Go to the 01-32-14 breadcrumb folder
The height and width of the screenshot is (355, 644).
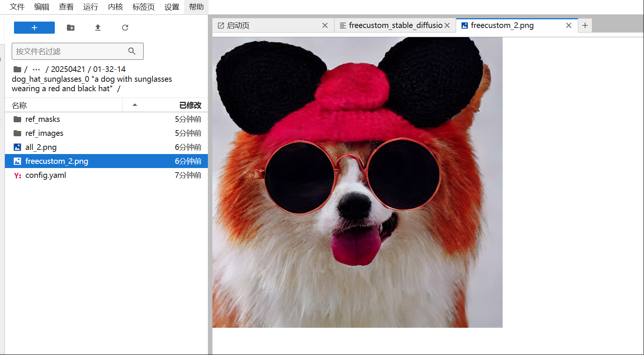(x=109, y=69)
